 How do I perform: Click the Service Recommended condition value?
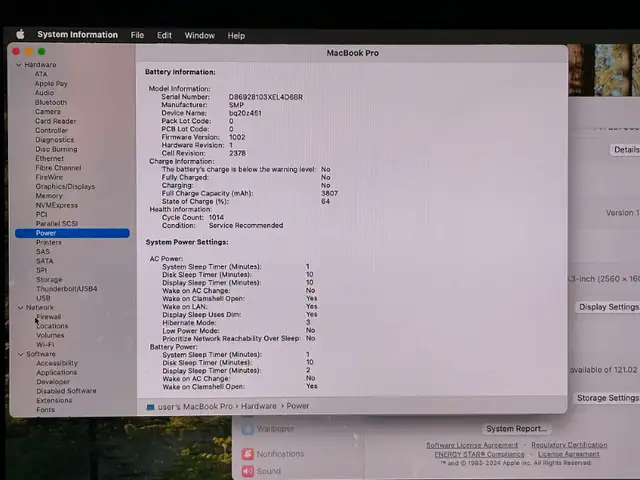[246, 225]
